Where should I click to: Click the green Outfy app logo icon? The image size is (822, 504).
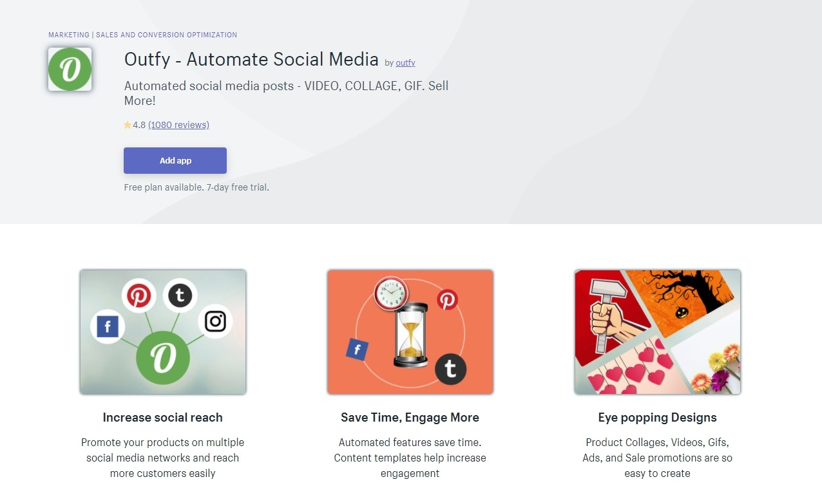70,69
